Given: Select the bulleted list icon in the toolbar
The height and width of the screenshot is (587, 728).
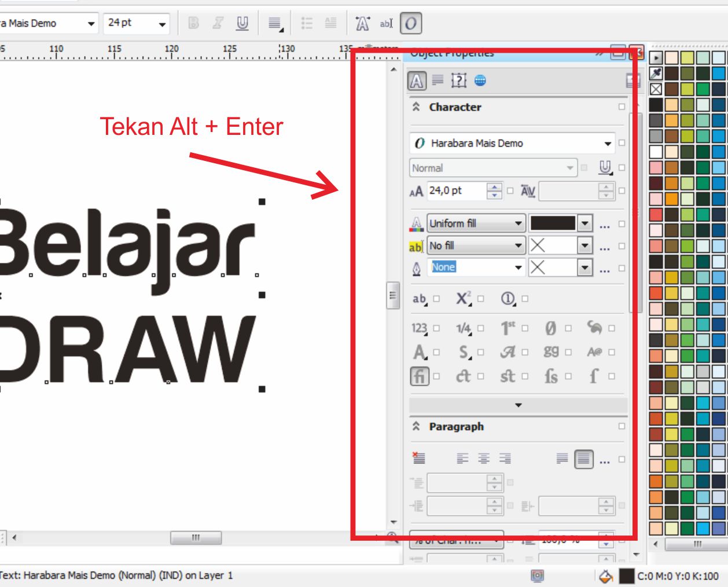Looking at the screenshot, I should click(307, 24).
